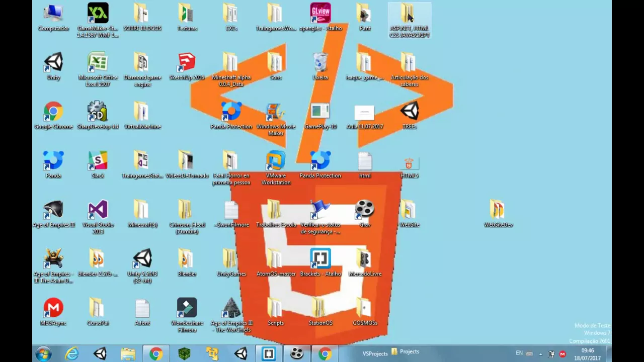This screenshot has width=644, height=362.
Task: Open the TREEs Unity shortcut
Action: (x=410, y=116)
